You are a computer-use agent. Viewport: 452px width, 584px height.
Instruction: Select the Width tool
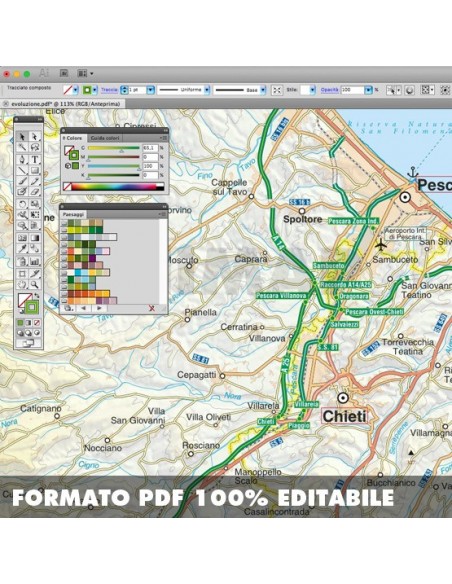22,215
